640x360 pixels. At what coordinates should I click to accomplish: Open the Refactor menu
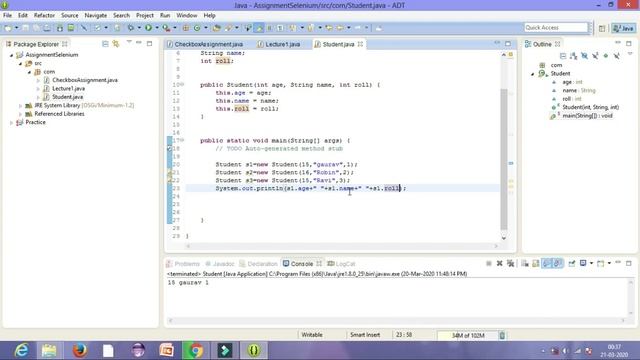click(x=44, y=15)
